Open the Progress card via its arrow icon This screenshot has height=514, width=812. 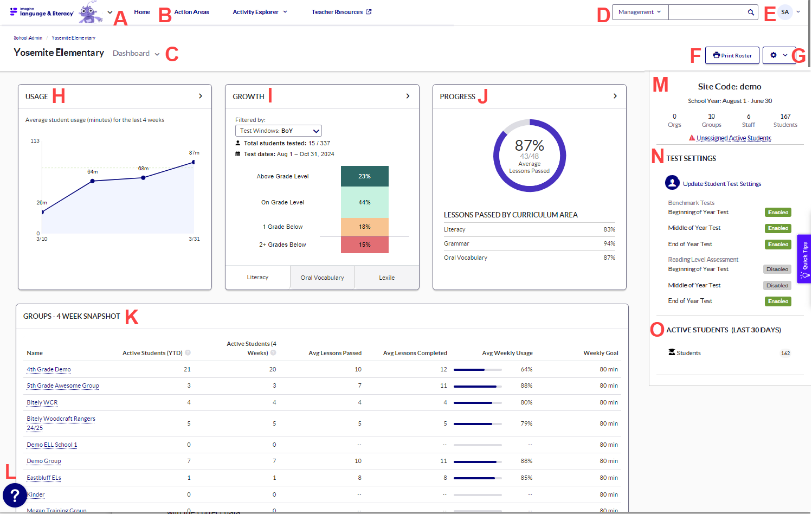click(x=615, y=95)
